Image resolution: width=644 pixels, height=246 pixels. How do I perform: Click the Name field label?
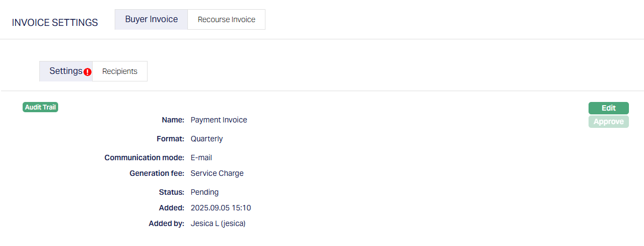(x=173, y=120)
